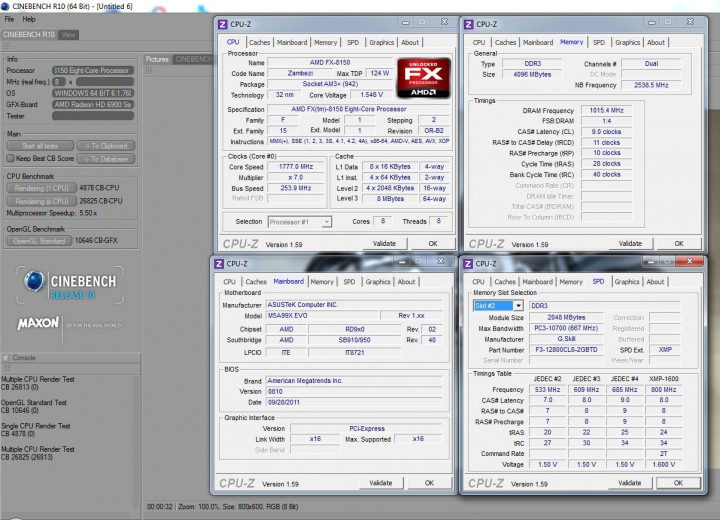Click the Processor info field in Cinebench
The width and height of the screenshot is (720, 520).
coord(93,70)
